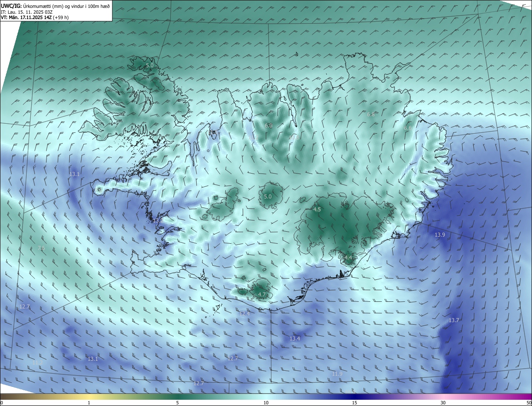The height and width of the screenshot is (406, 532).
Task: Click the colorbar tick label 15
Action: pos(355,403)
